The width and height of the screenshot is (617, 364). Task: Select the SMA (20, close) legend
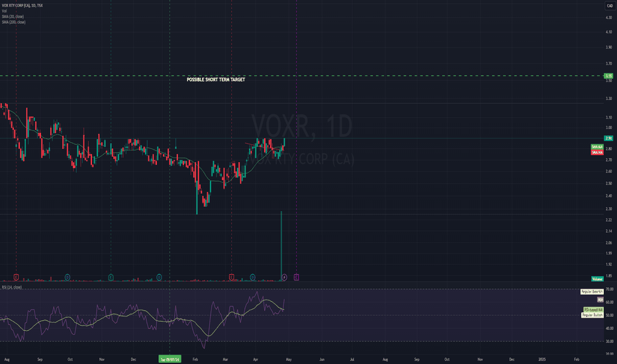coord(13,17)
